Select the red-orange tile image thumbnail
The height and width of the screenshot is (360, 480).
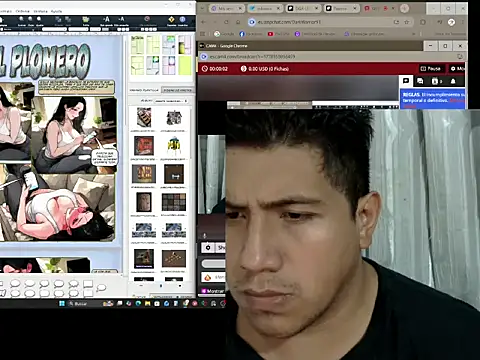pyautogui.click(x=144, y=146)
